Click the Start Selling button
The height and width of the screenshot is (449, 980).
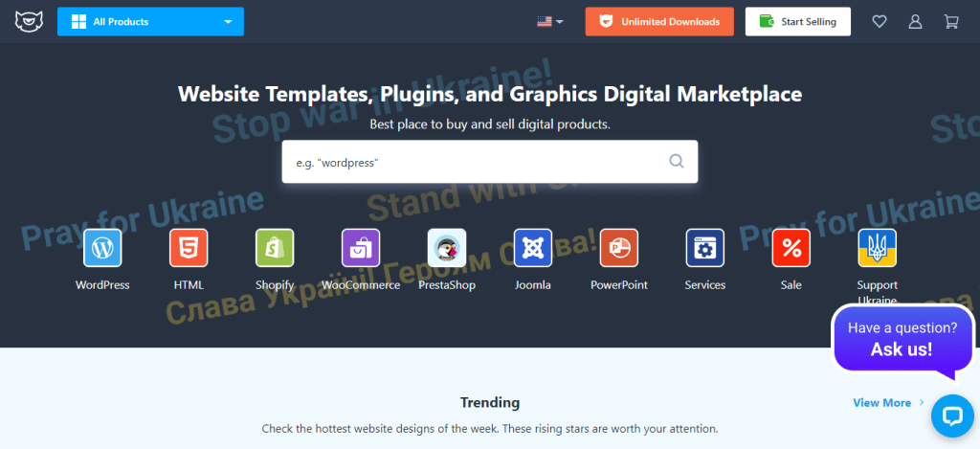click(798, 21)
